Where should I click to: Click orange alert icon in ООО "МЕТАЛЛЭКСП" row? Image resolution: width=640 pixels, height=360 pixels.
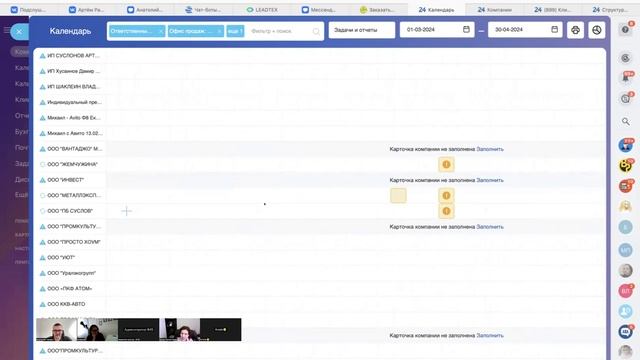tap(446, 196)
